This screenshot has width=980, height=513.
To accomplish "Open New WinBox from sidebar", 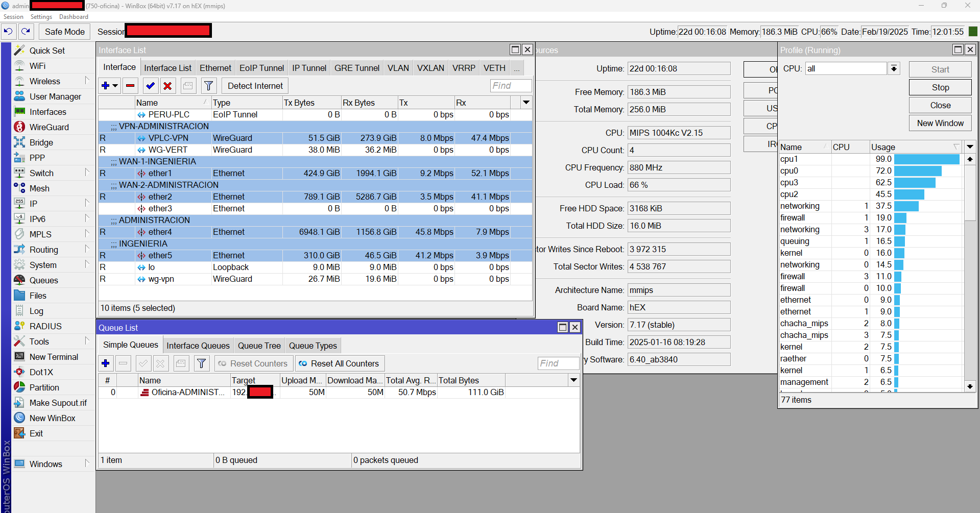I will [x=52, y=418].
